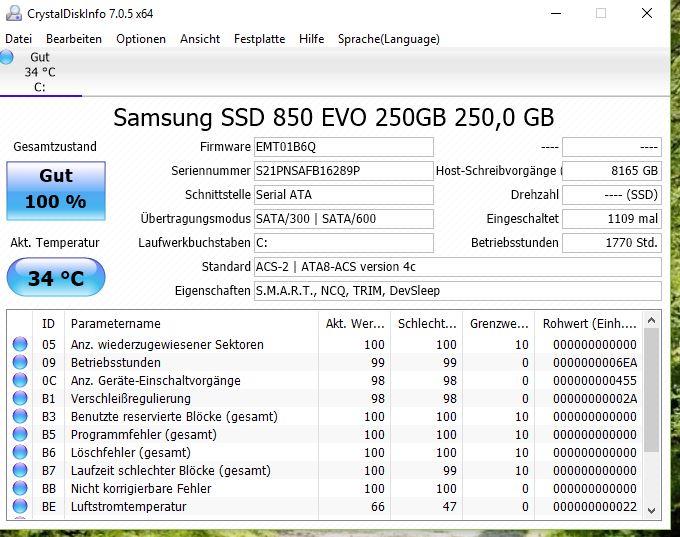This screenshot has width=680, height=537.
Task: Click the Gesamtzustand label
Action: point(55,147)
